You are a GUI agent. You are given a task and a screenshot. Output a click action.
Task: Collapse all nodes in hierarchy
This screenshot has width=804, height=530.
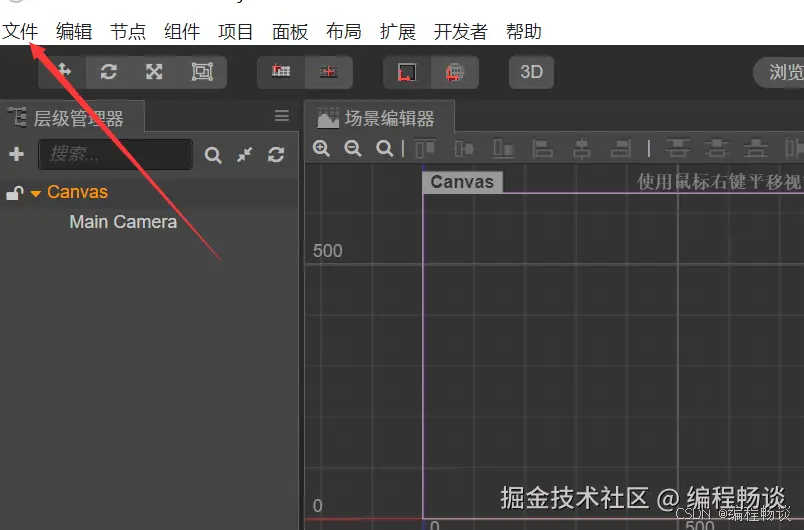[245, 154]
